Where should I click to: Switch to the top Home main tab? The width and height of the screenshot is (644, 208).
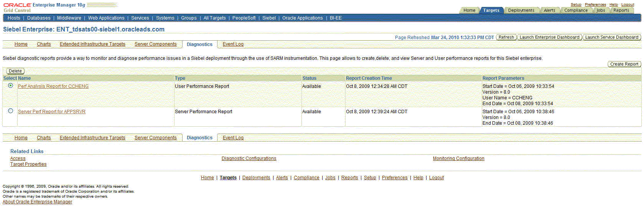point(469,10)
